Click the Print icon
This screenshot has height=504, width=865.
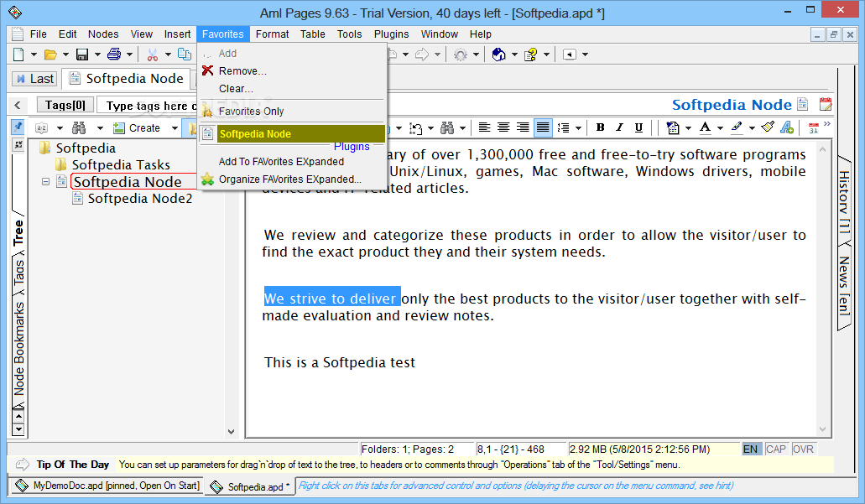[x=114, y=54]
